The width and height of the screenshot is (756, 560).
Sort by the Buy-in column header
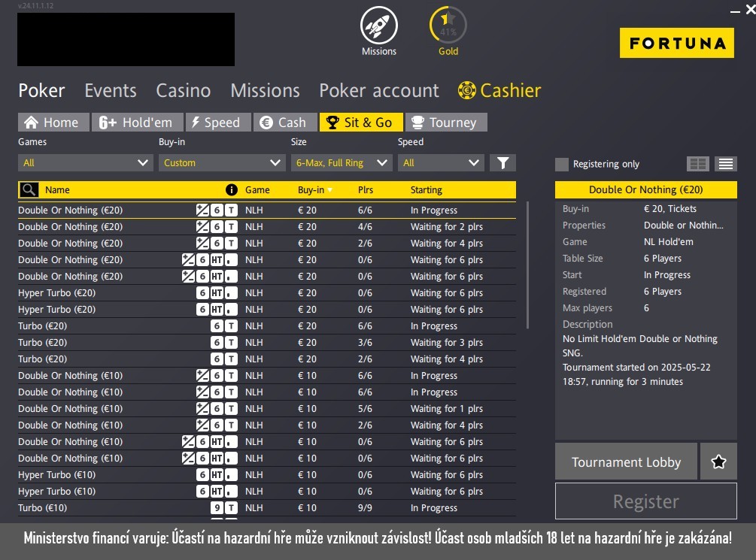tap(315, 190)
